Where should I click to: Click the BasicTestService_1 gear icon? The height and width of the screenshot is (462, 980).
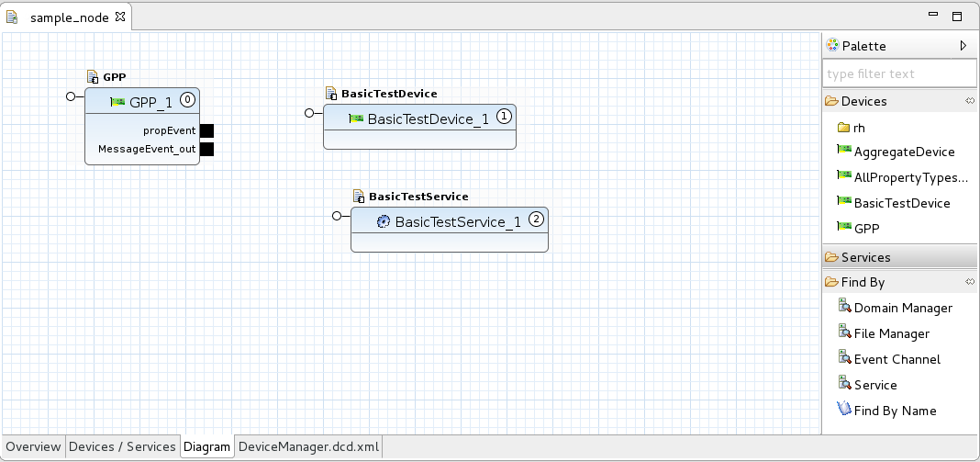(384, 221)
